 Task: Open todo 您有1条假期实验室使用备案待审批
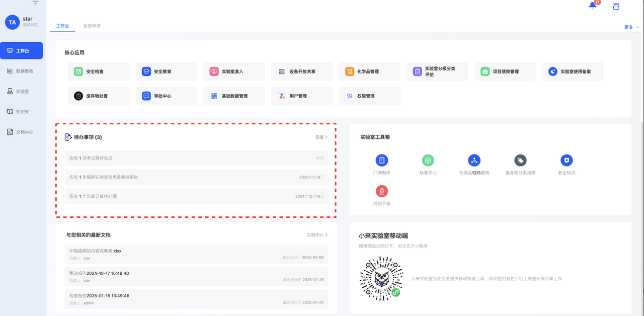click(196, 177)
